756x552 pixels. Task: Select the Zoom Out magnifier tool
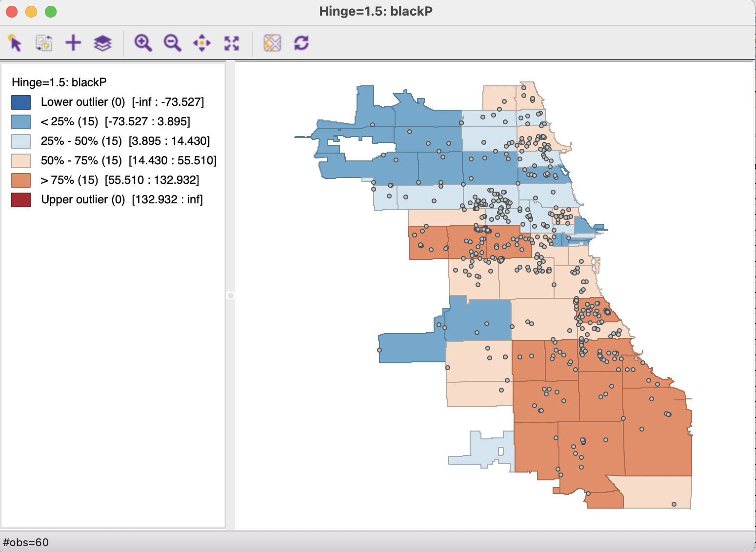pos(172,43)
